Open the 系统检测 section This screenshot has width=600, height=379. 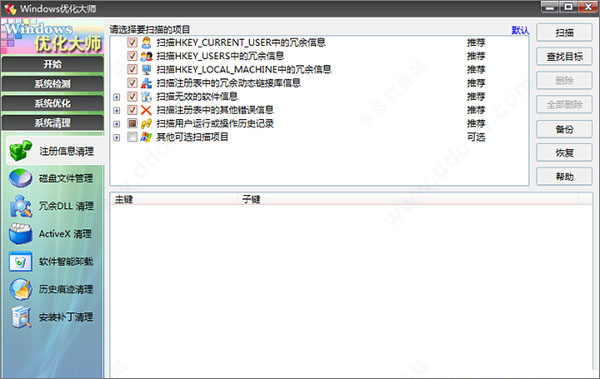[52, 83]
